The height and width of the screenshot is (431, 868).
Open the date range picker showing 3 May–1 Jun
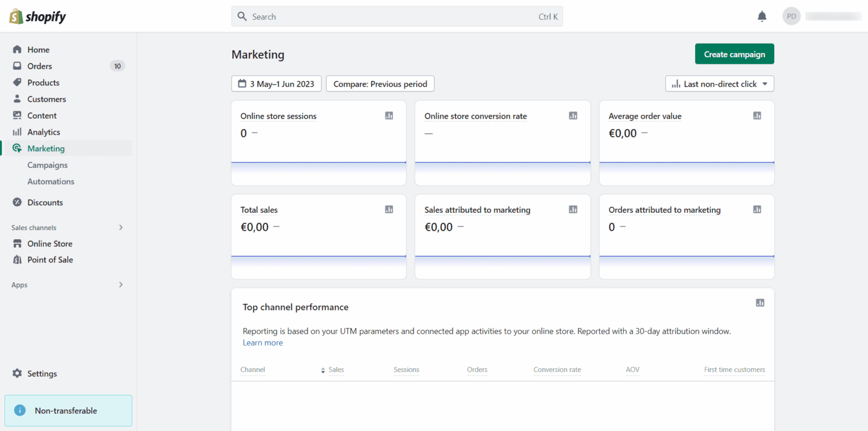276,83
